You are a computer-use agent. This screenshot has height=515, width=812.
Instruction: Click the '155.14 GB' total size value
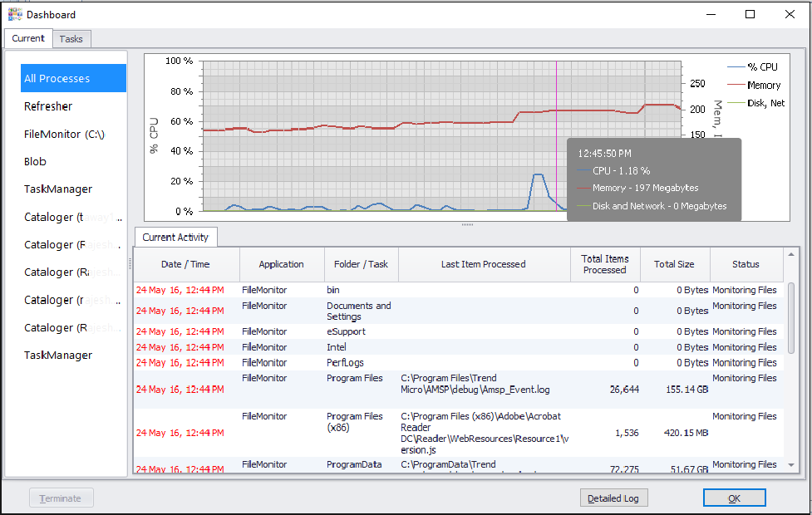pos(687,390)
